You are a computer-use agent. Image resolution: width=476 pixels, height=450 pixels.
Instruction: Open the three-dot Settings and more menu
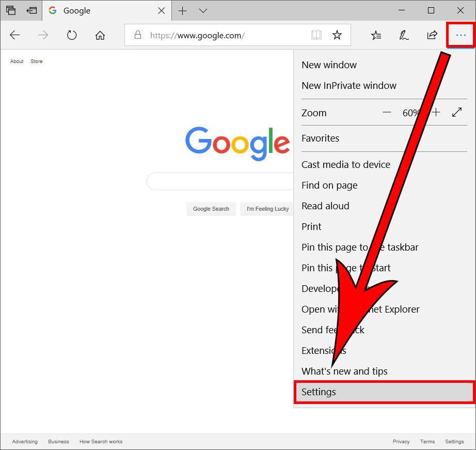click(461, 35)
